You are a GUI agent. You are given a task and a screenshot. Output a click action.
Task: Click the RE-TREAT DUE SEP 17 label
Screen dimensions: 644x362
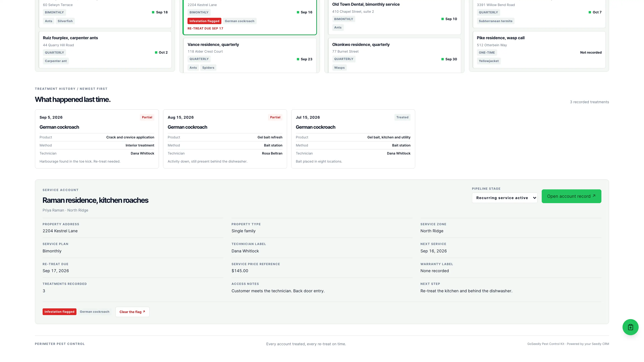point(205,28)
